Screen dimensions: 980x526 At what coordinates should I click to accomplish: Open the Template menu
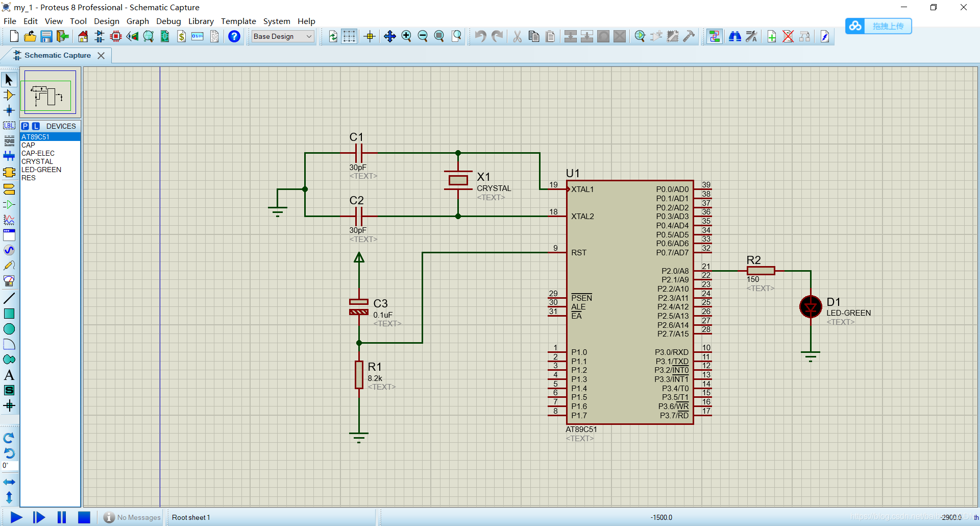point(238,21)
